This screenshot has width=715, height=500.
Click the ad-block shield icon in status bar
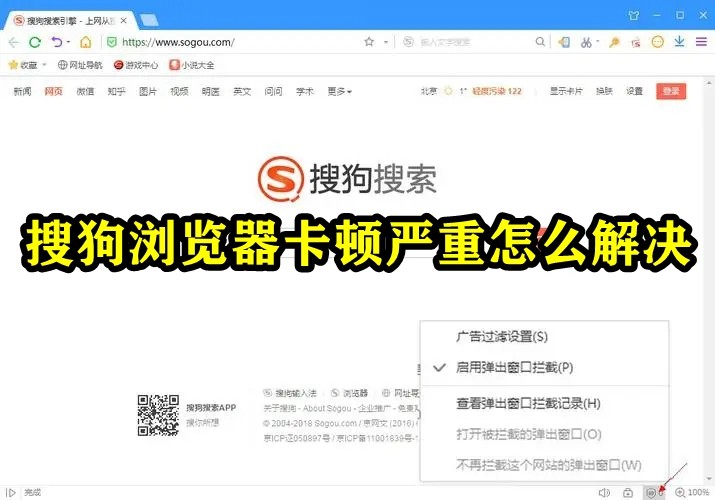pyautogui.click(x=651, y=493)
